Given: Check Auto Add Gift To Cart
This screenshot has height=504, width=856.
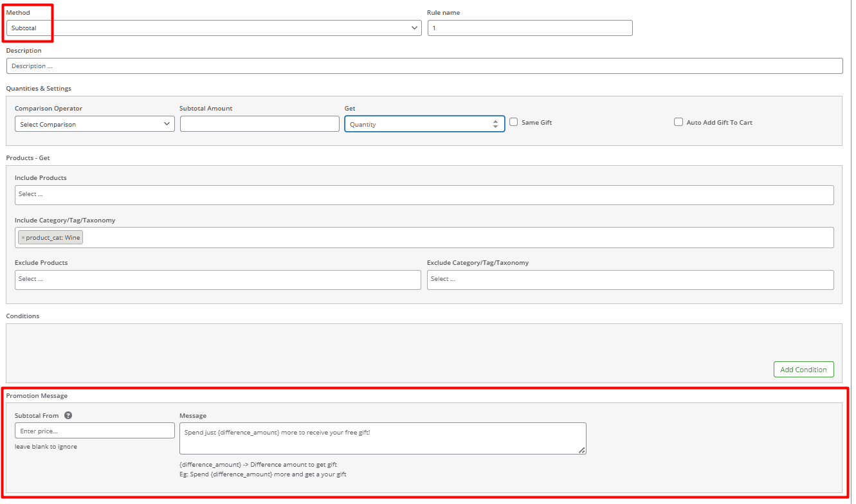Looking at the screenshot, I should click(678, 122).
